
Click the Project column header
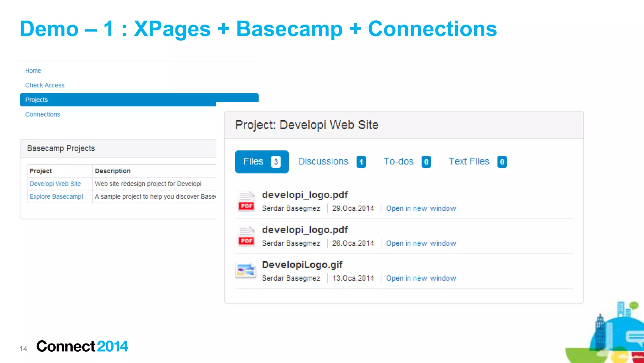click(x=41, y=171)
